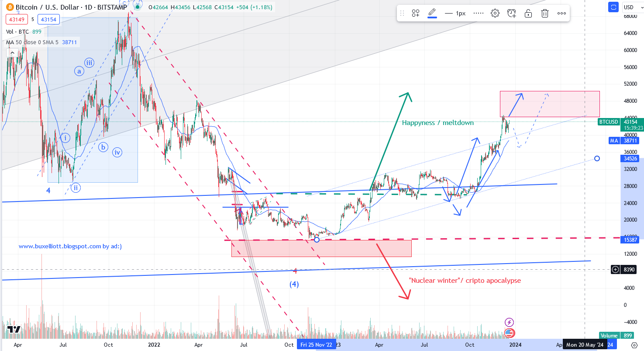The width and height of the screenshot is (644, 351).
Task: Click the orange Bitcoin symbol logo
Action: point(9,7)
